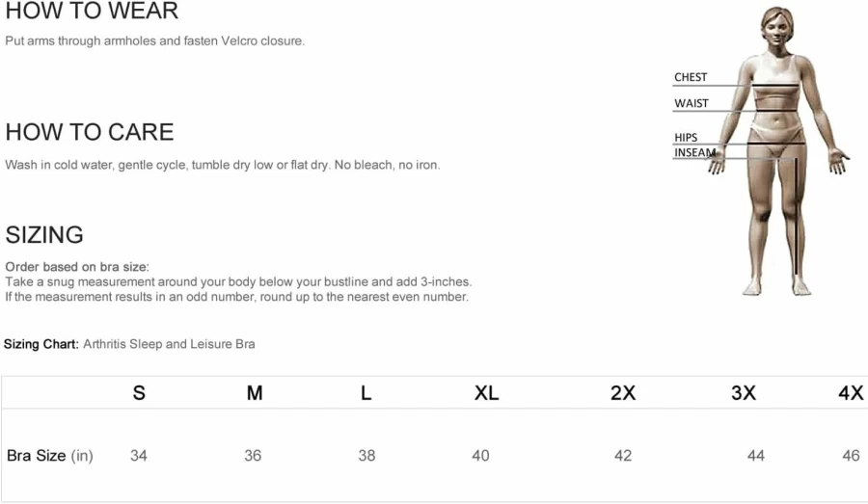Click the INSEAM label on diagram
This screenshot has height=504, width=868.
click(x=694, y=152)
